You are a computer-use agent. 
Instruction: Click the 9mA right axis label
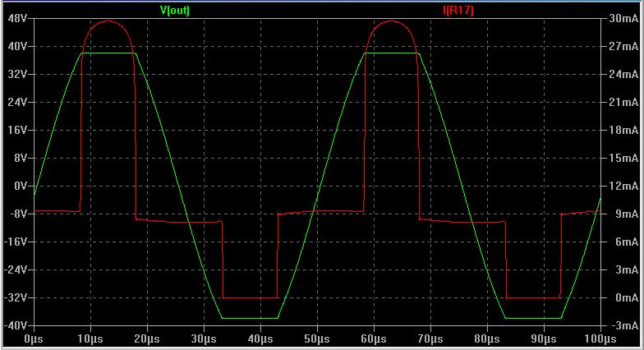(627, 214)
